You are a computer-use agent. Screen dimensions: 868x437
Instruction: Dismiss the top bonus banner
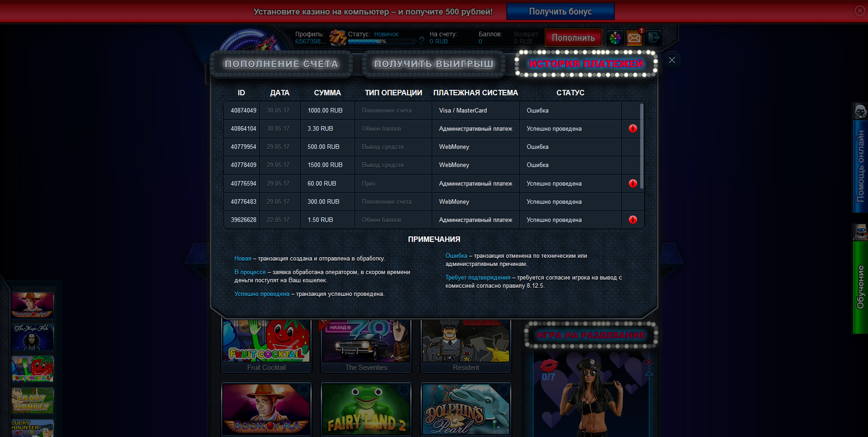click(x=859, y=11)
